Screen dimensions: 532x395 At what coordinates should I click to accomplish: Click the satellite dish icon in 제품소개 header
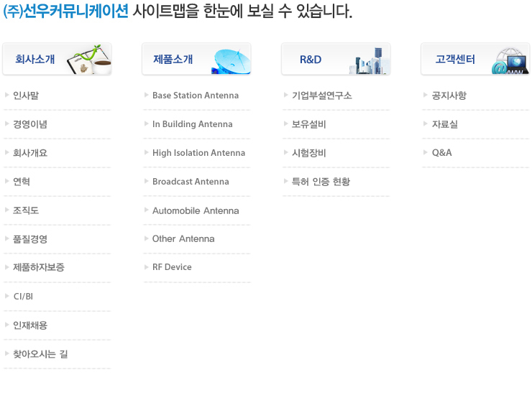coord(231,61)
